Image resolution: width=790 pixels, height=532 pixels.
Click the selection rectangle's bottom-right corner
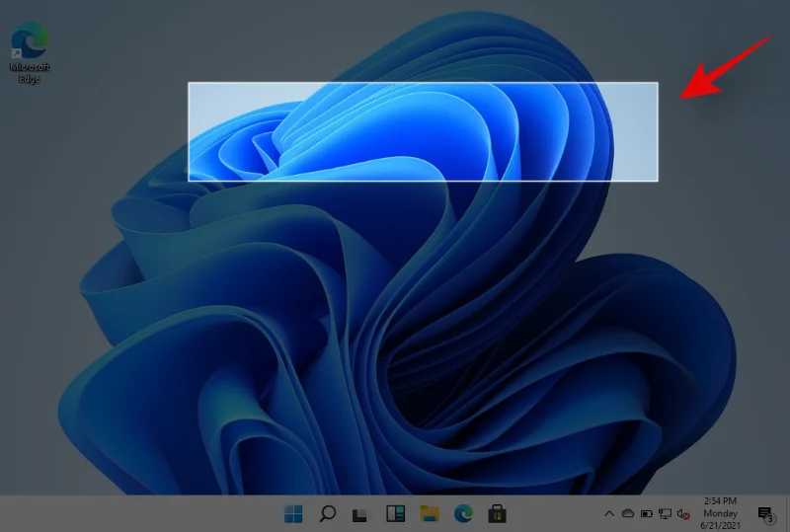pyautogui.click(x=658, y=181)
